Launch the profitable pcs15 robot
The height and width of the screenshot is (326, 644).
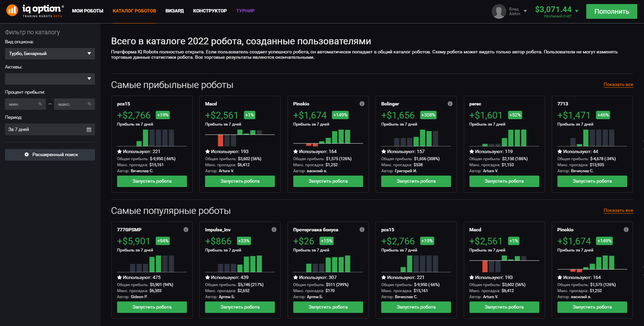pos(152,181)
